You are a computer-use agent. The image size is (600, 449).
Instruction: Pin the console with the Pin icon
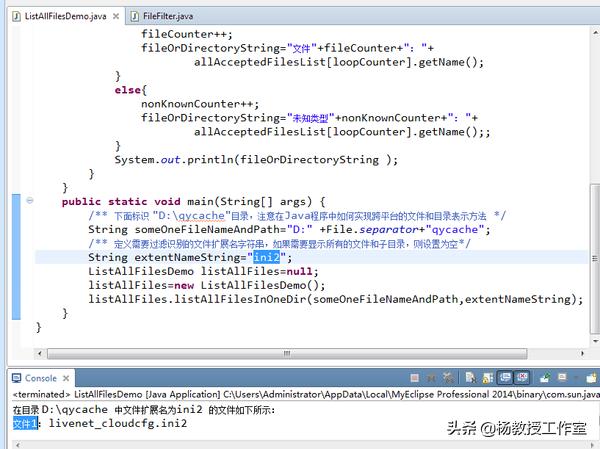pyautogui.click(x=545, y=378)
